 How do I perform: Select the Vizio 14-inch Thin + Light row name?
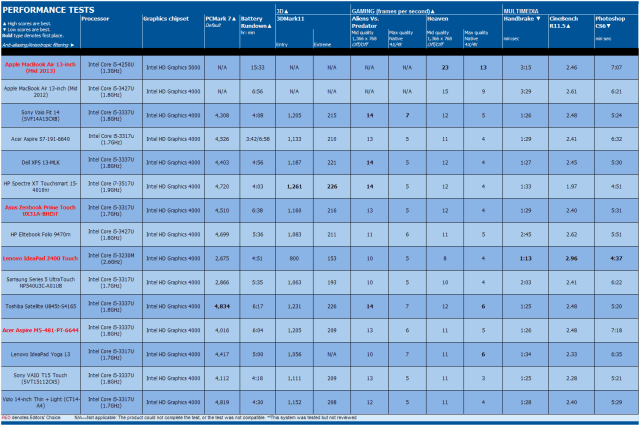[x=40, y=402]
